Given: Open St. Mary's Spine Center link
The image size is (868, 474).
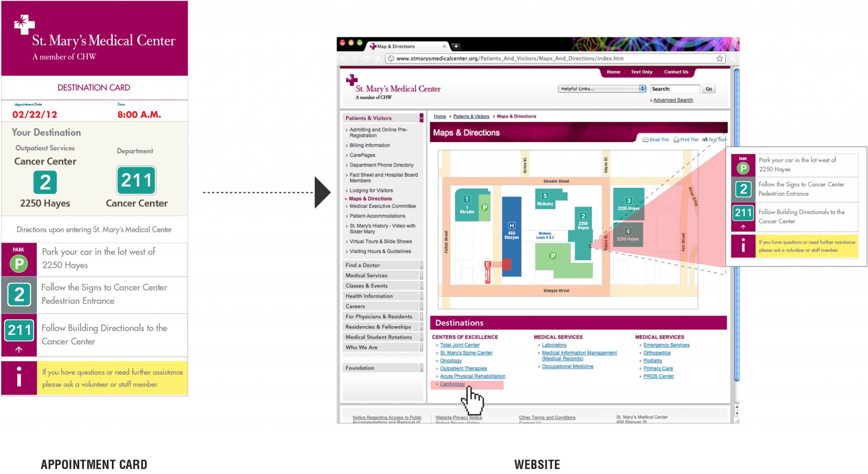Looking at the screenshot, I should 466,353.
